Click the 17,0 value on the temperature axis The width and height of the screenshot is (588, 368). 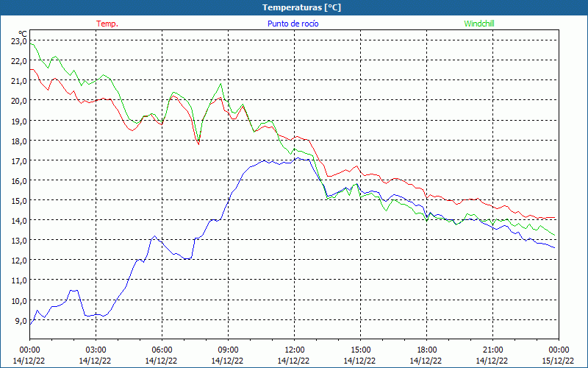(19, 161)
